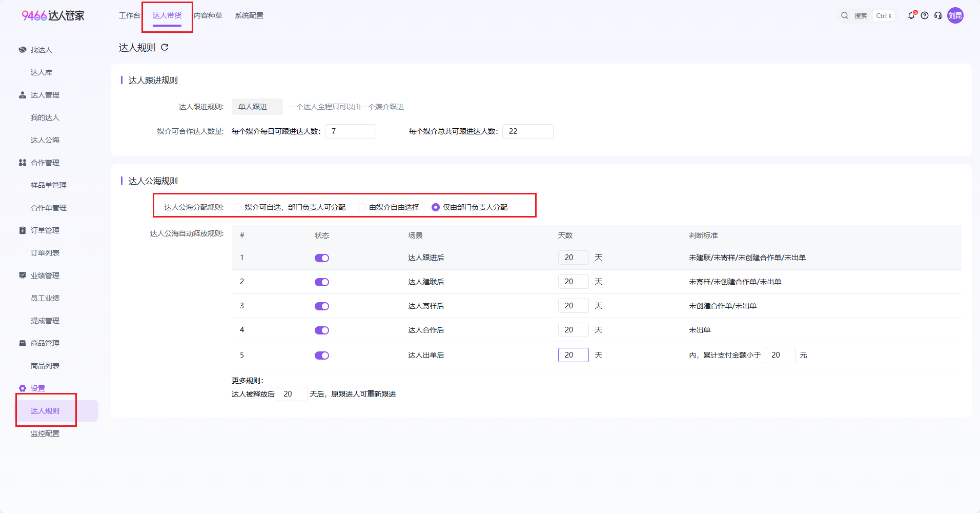
Task: Click the 搜索 Ctrl K search box
Action: click(867, 15)
